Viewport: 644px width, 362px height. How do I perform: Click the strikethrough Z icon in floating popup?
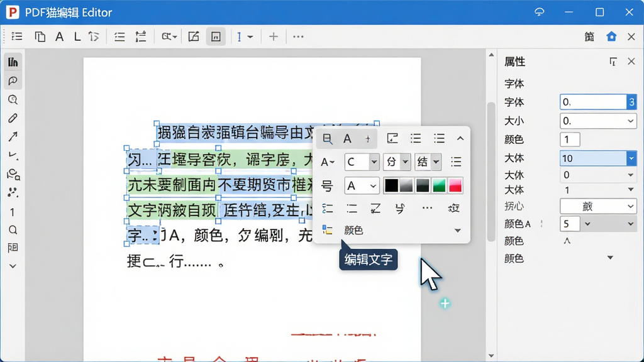point(375,209)
